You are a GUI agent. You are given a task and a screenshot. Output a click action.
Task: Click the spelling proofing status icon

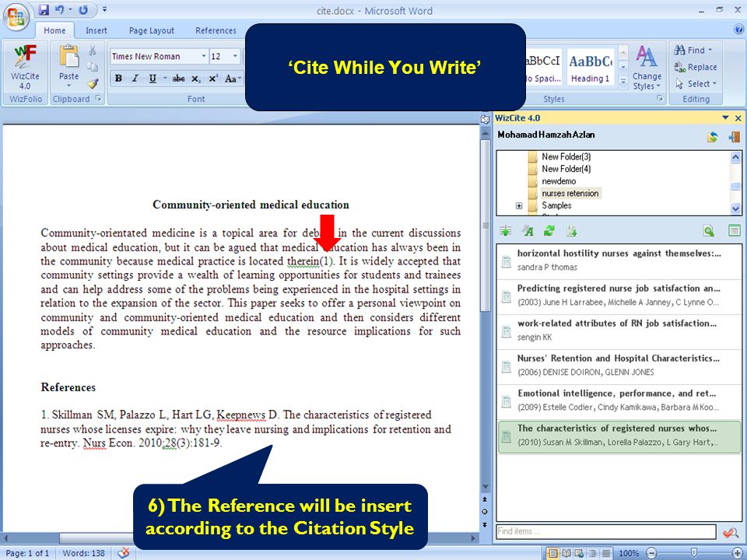(x=124, y=553)
